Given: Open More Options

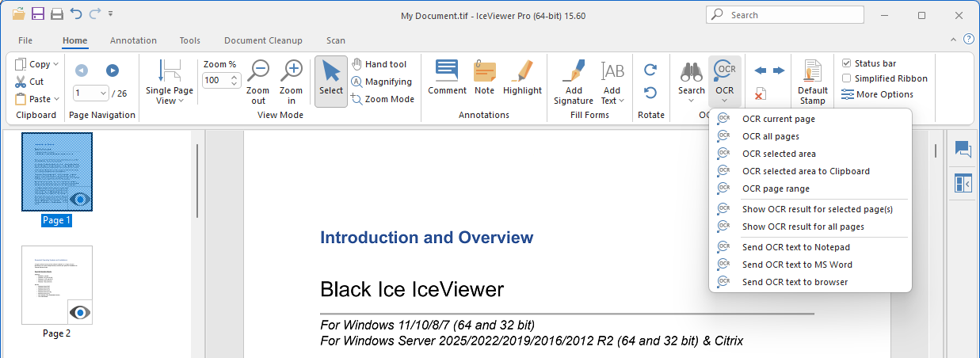Looking at the screenshot, I should coord(878,94).
